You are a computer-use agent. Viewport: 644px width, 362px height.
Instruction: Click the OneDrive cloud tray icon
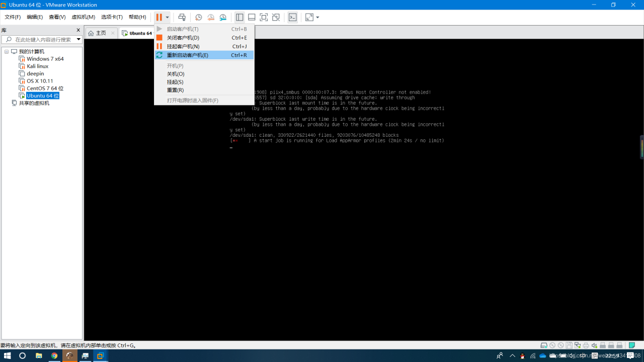point(543,355)
